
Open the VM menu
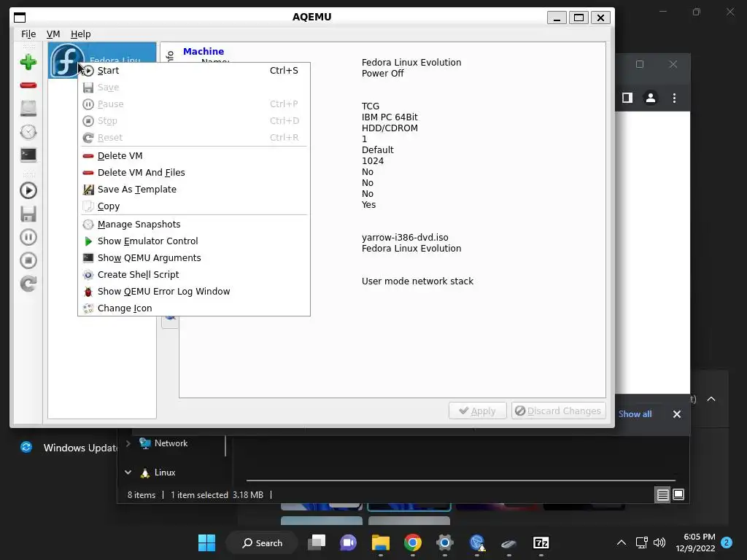click(x=53, y=34)
